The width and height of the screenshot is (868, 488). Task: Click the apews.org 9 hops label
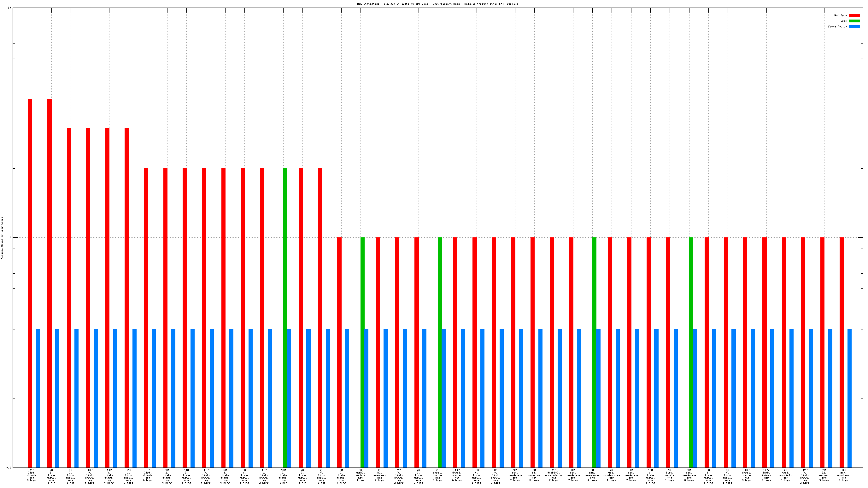(x=824, y=475)
